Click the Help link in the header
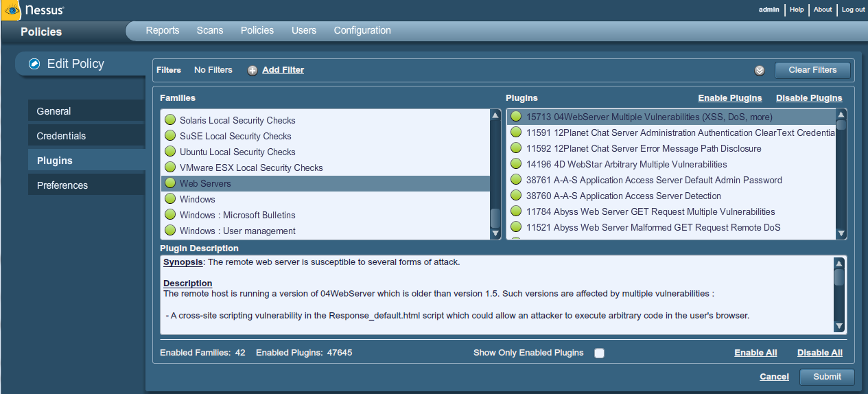Screen dimensions: 868x394 click(797, 10)
